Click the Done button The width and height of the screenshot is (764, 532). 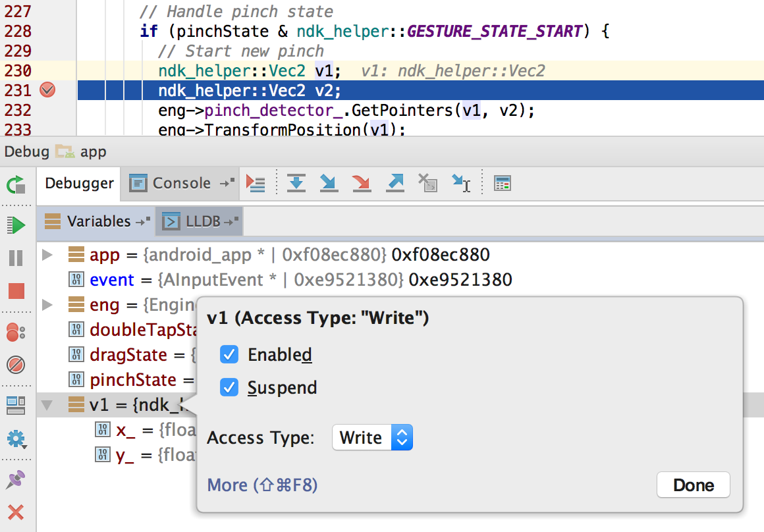693,485
